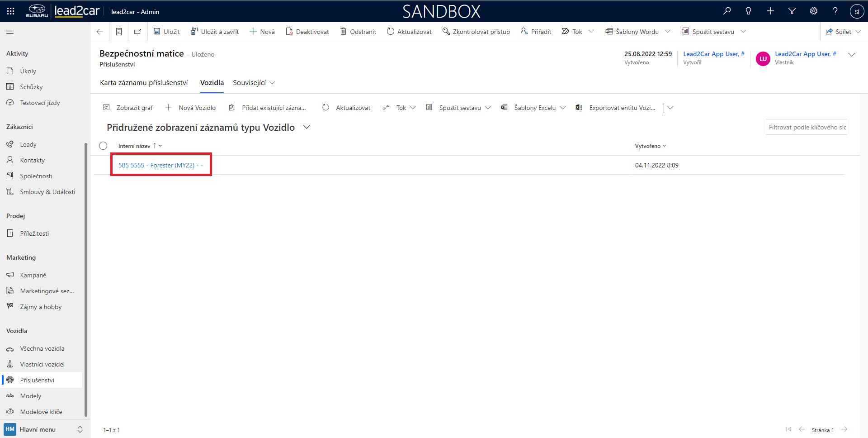Click the search magnifier icon
Image resolution: width=868 pixels, height=438 pixels.
coord(727,11)
